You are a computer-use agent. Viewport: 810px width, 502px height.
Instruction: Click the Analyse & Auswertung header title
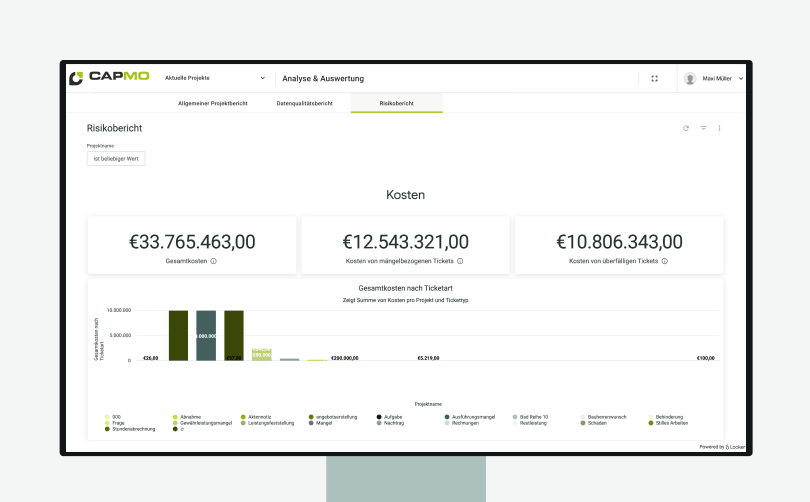pos(323,79)
